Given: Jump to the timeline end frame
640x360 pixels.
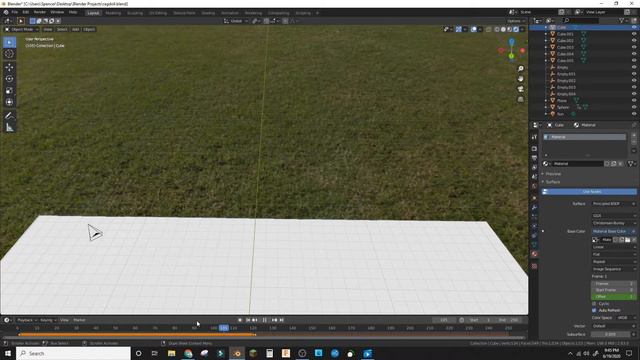Looking at the screenshot, I should click(282, 320).
